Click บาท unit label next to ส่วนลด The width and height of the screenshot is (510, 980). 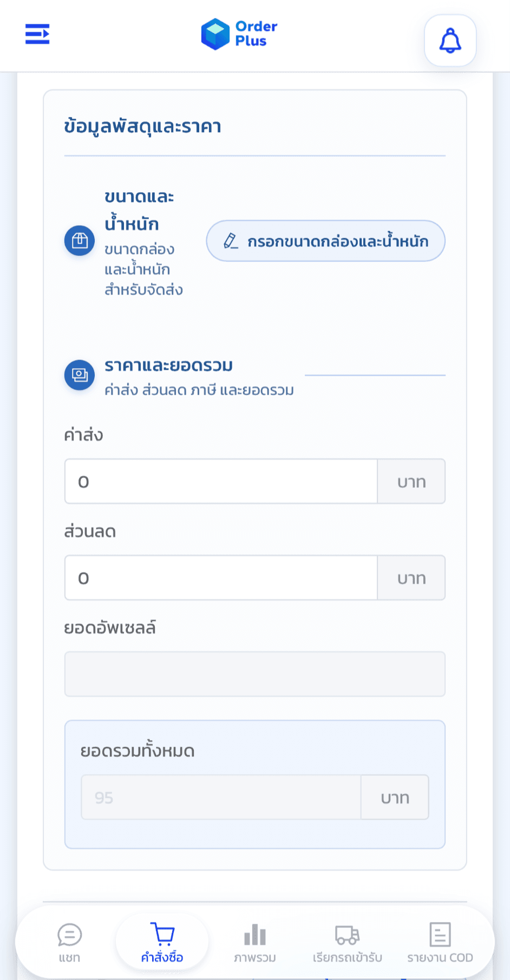tap(411, 578)
